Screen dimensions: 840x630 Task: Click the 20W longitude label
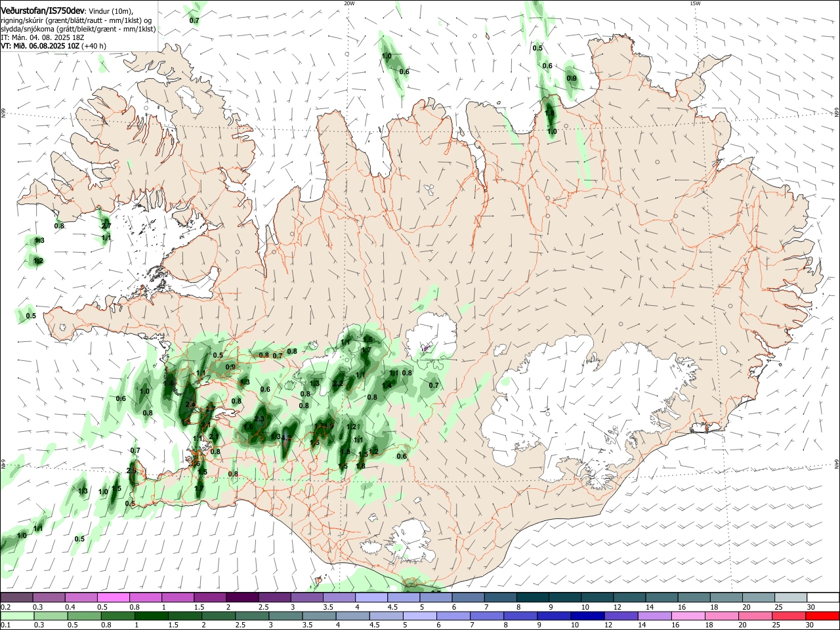coord(349,3)
